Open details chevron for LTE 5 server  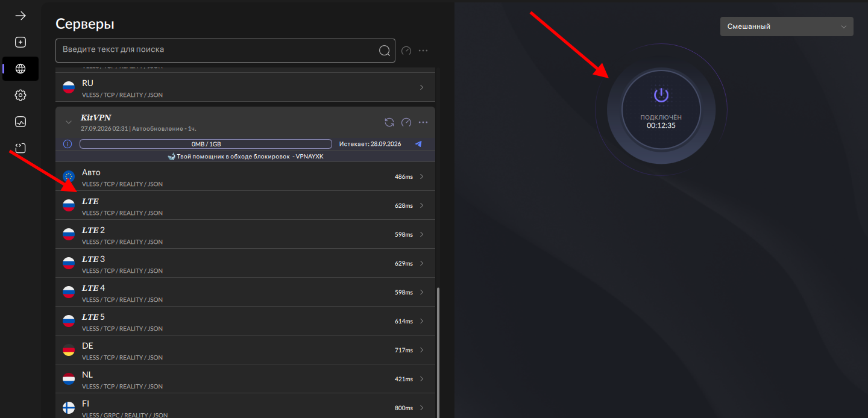click(422, 321)
